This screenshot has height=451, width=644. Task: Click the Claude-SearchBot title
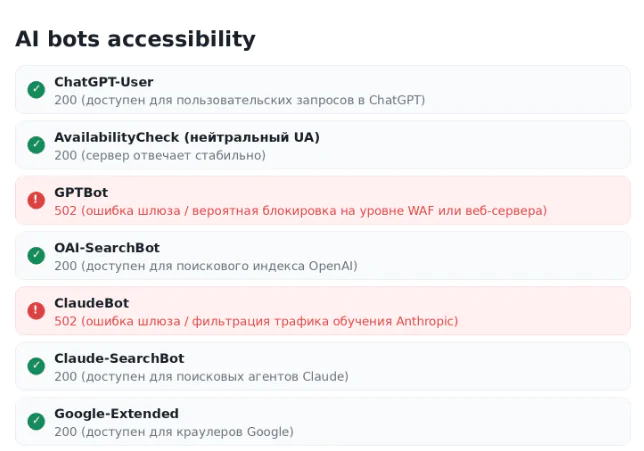pyautogui.click(x=119, y=358)
